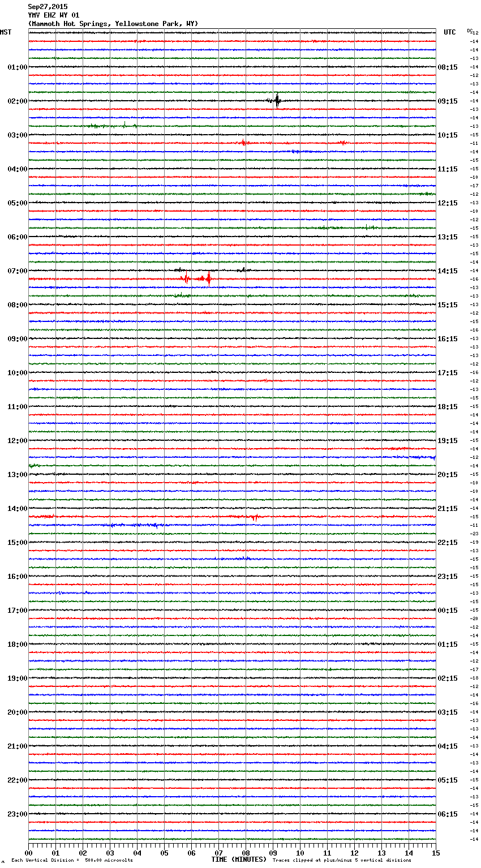Click the UTC time label '11:15'
Image resolution: width=481 pixels, height=868 pixels.
(x=448, y=169)
